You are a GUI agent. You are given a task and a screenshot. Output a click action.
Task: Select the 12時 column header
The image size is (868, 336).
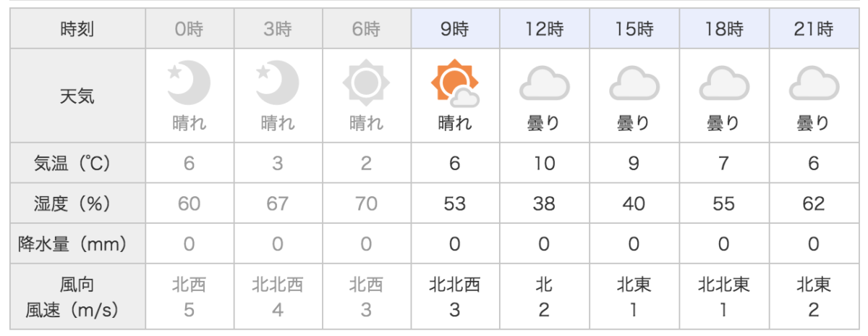point(544,30)
